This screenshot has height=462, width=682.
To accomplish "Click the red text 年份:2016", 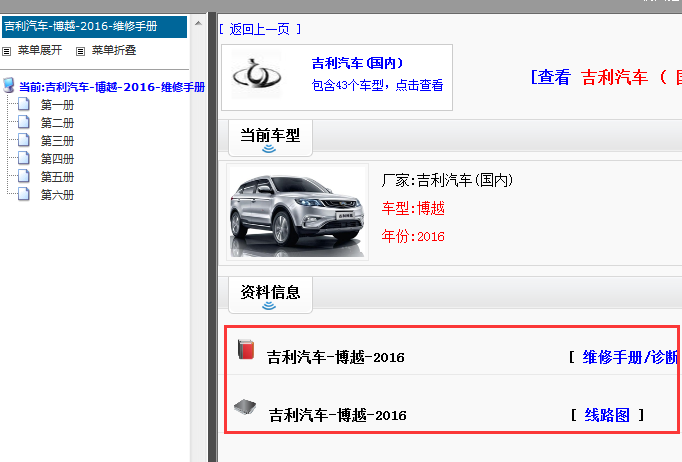I will (413, 236).
